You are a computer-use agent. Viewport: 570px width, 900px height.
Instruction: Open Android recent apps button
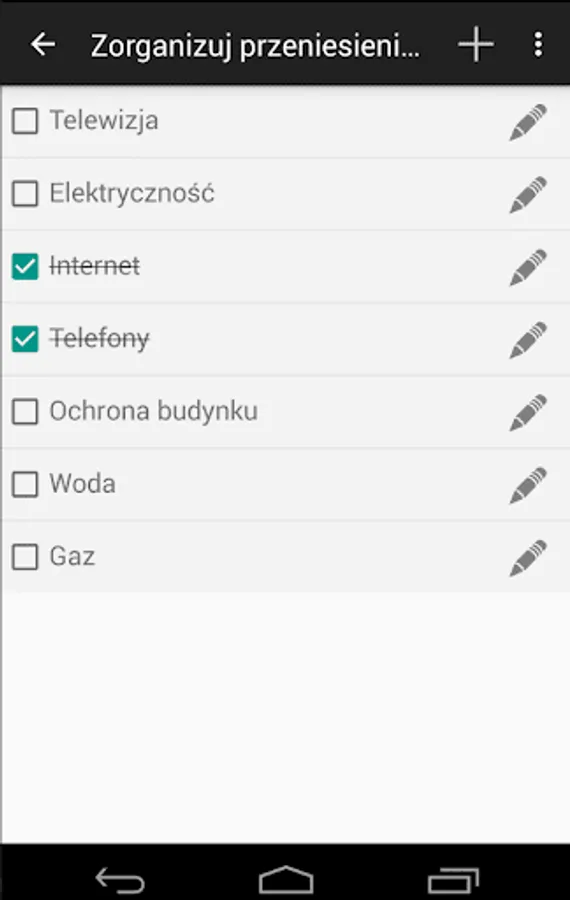click(x=453, y=879)
